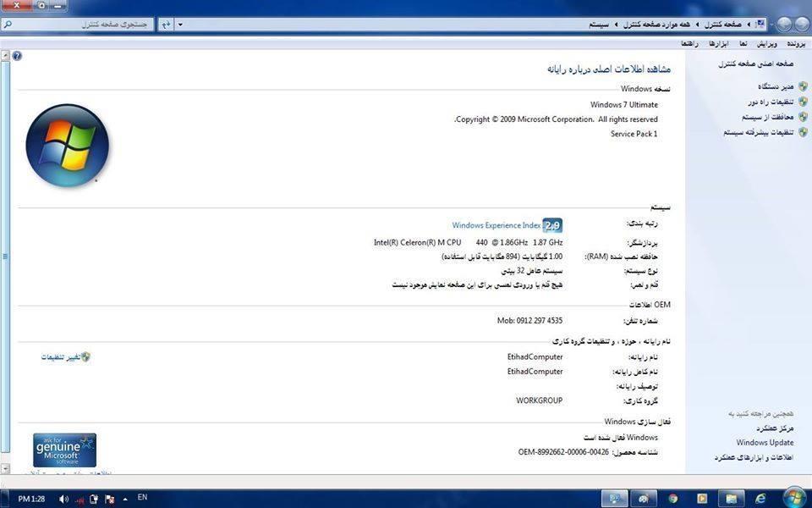Launch Internet Explorer from the taskbar
This screenshot has height=508, width=812.
click(x=760, y=499)
